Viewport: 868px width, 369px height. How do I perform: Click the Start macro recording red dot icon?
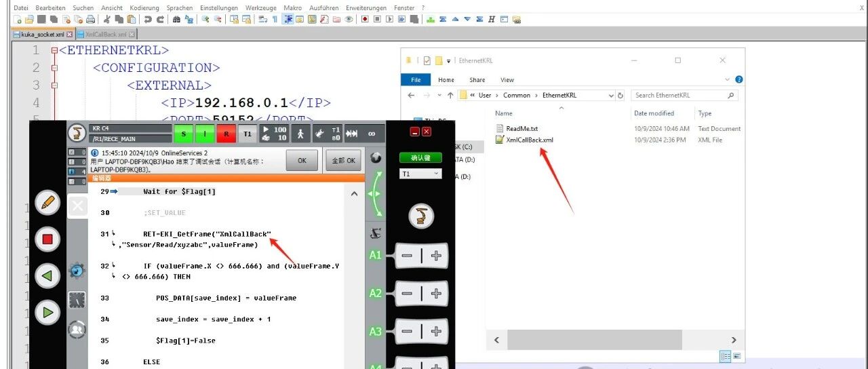[x=365, y=20]
